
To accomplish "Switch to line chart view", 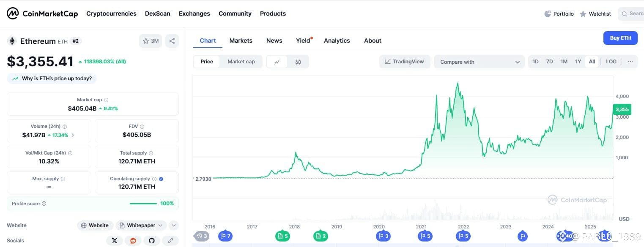I will pos(277,62).
